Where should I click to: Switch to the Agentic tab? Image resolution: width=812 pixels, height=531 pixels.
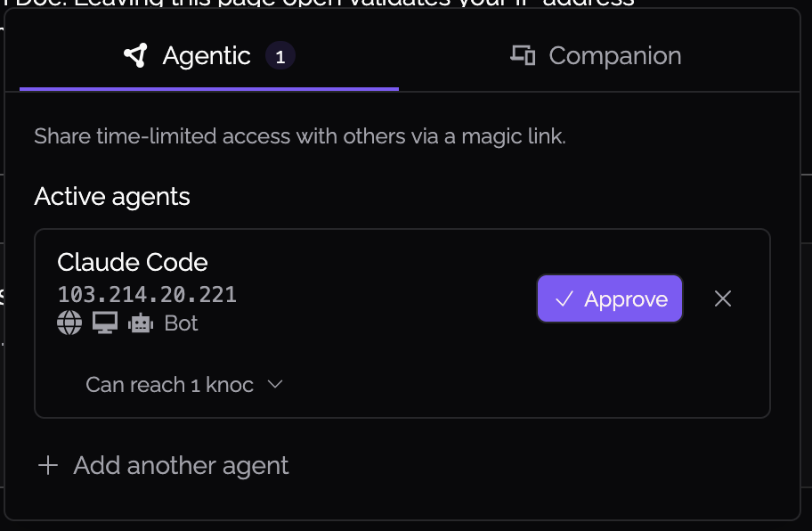pos(209,55)
